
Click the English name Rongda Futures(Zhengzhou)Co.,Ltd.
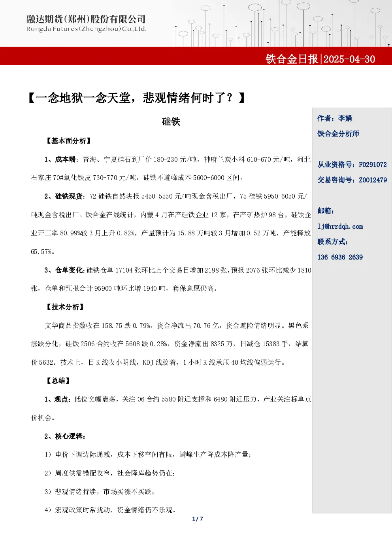pyautogui.click(x=86, y=29)
